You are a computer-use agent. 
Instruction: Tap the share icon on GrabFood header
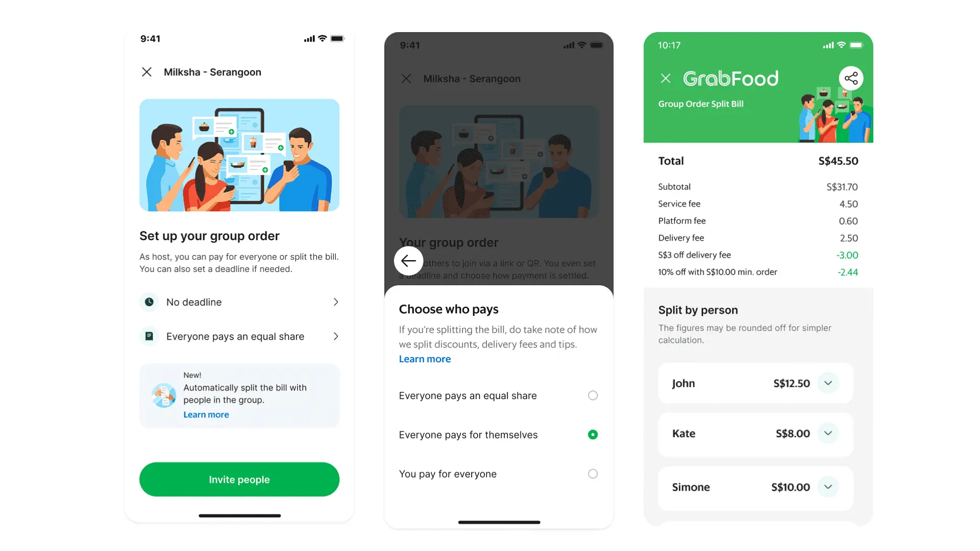point(850,78)
